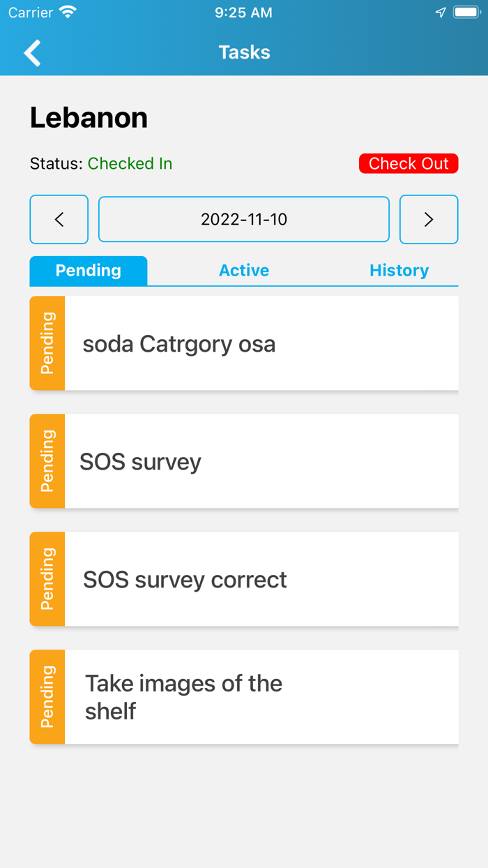Tap the Checked In status text

(x=130, y=163)
